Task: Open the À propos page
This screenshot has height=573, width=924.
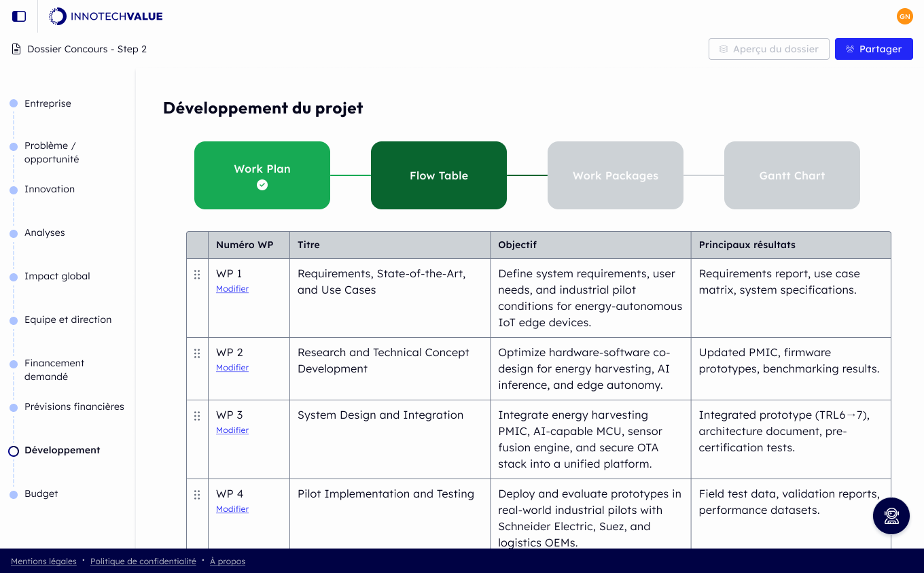Action: (x=228, y=561)
